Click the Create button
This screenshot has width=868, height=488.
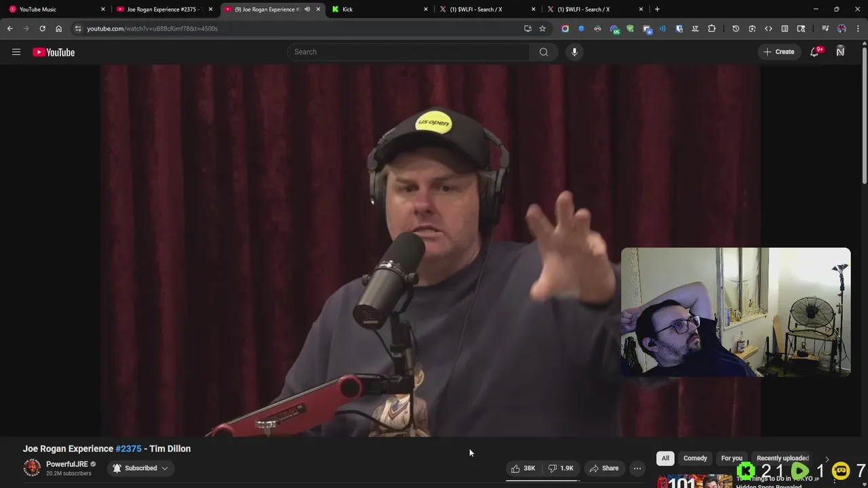point(778,52)
